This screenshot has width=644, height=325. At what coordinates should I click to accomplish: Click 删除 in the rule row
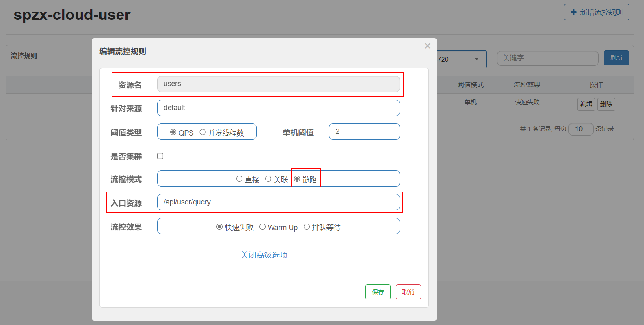tap(606, 104)
